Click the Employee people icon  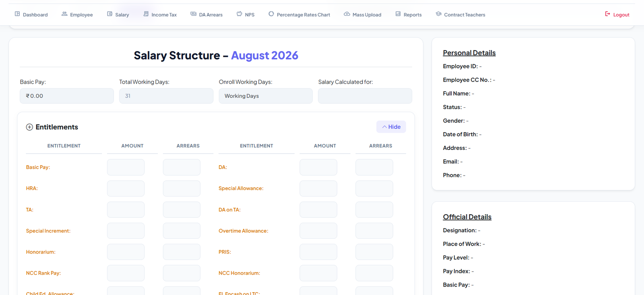(x=64, y=14)
